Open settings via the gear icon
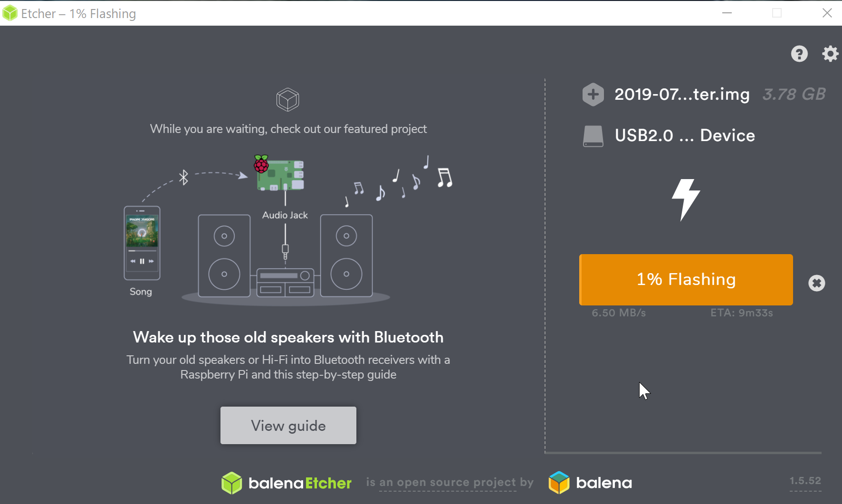 pos(830,54)
